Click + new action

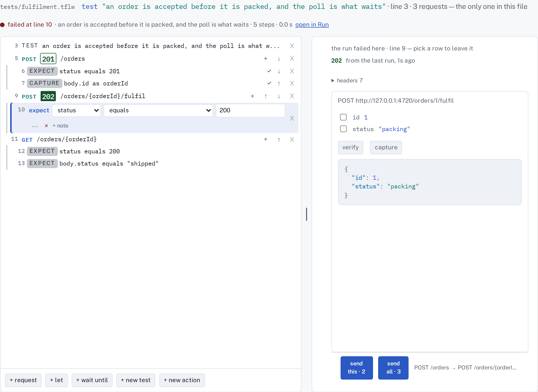coord(182,380)
